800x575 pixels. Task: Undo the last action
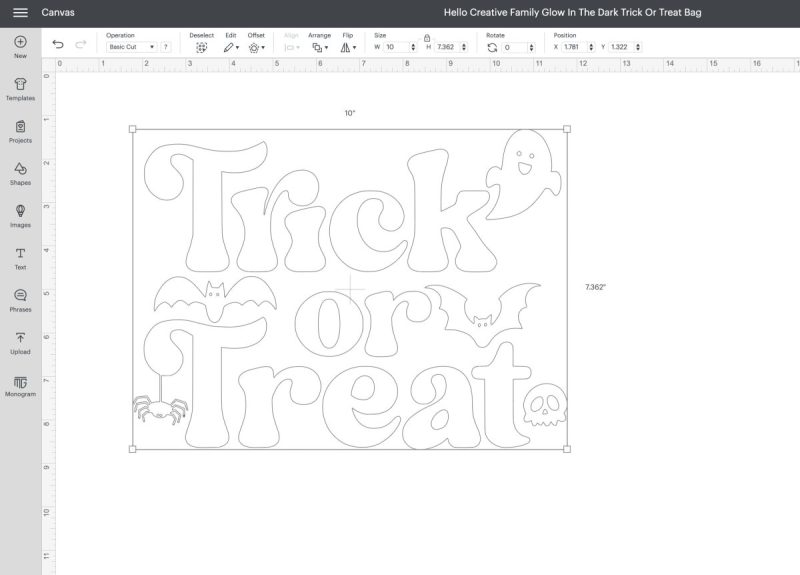[x=58, y=44]
